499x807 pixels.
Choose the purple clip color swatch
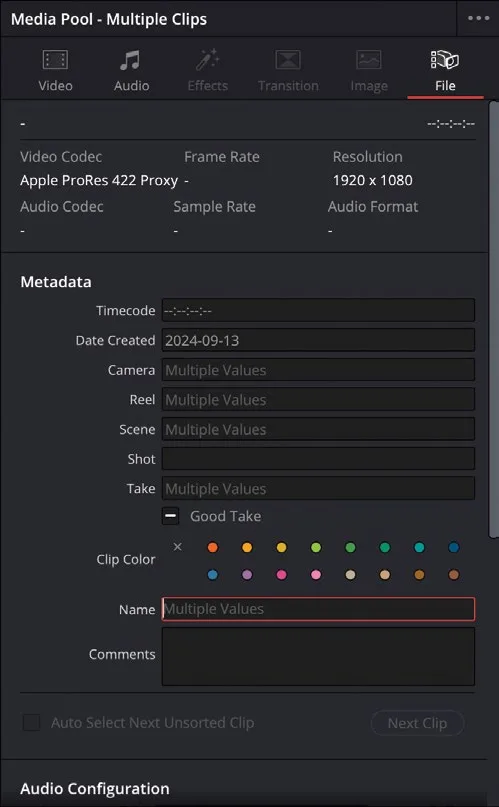[247, 574]
